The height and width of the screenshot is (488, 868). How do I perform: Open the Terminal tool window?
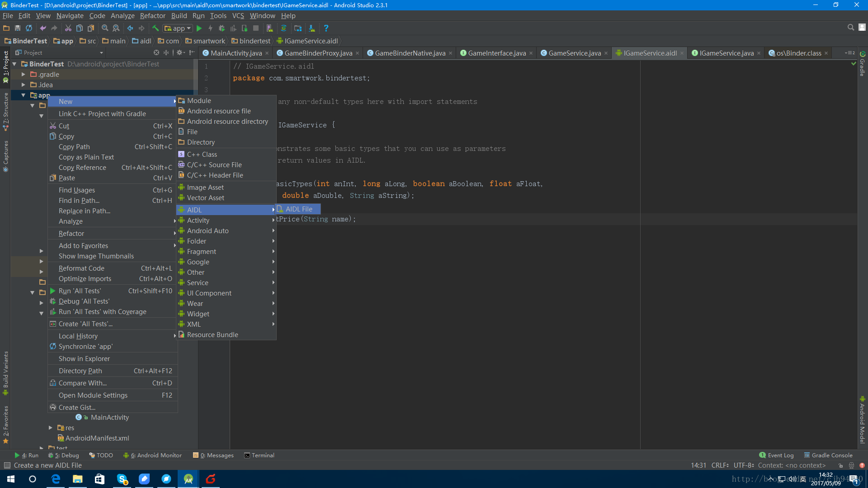[x=259, y=455]
